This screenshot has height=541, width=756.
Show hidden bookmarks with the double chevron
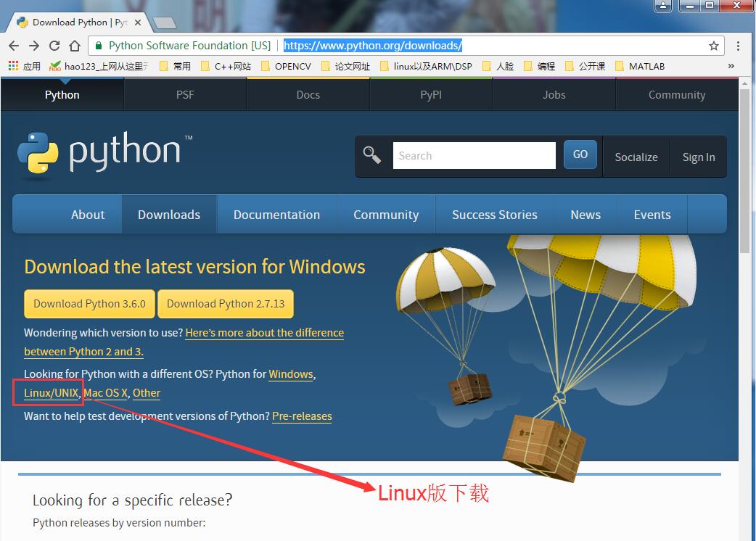click(x=731, y=66)
